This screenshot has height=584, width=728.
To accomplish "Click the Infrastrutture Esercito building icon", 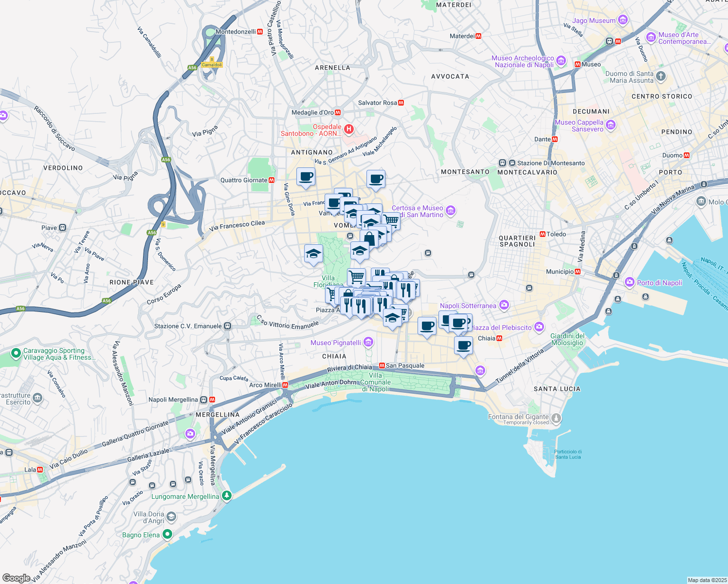I will click(x=37, y=399).
